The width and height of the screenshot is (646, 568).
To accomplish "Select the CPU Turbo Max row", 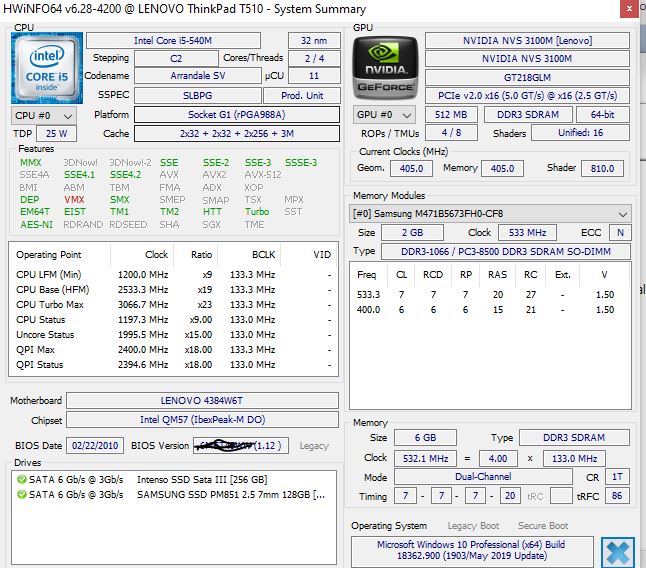I will pyautogui.click(x=173, y=305).
